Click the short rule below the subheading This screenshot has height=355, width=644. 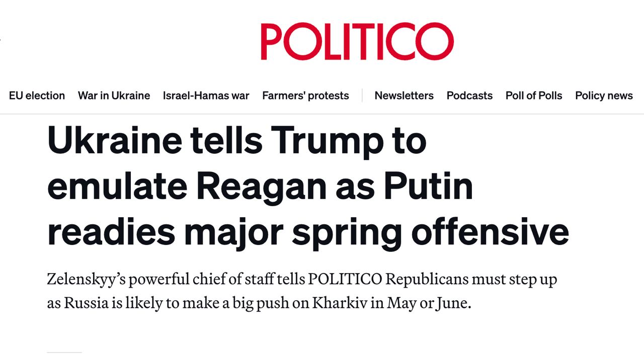(64, 352)
